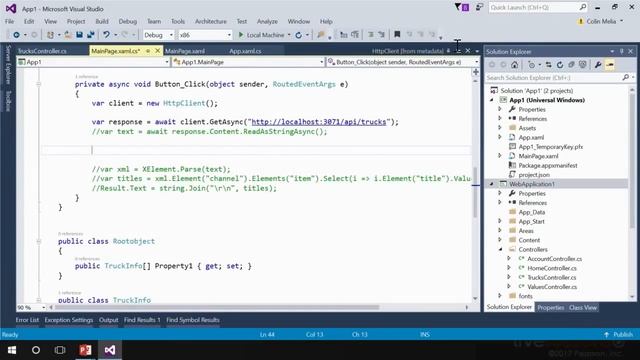Open the Analyze menu
Screen dimensions: 640x360
[x=267, y=21]
